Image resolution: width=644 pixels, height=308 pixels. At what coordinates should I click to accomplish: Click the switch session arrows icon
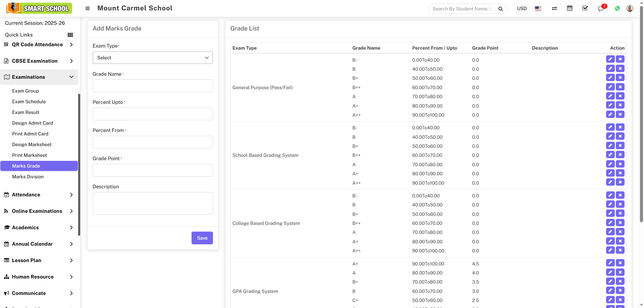tap(554, 9)
